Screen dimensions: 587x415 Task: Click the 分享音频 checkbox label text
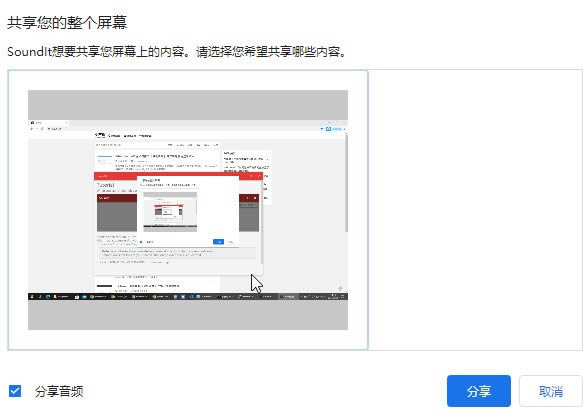click(x=59, y=391)
